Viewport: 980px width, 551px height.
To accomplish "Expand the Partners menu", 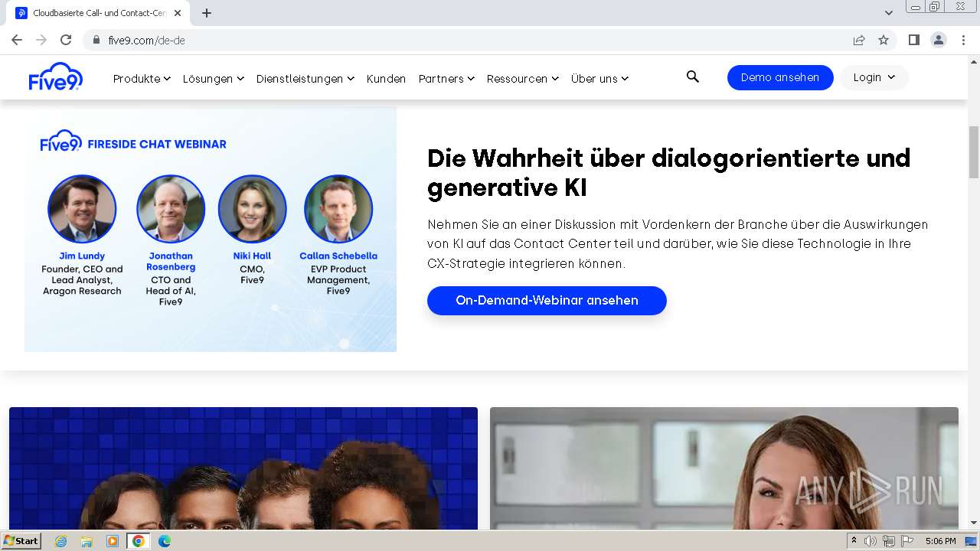I will click(446, 78).
